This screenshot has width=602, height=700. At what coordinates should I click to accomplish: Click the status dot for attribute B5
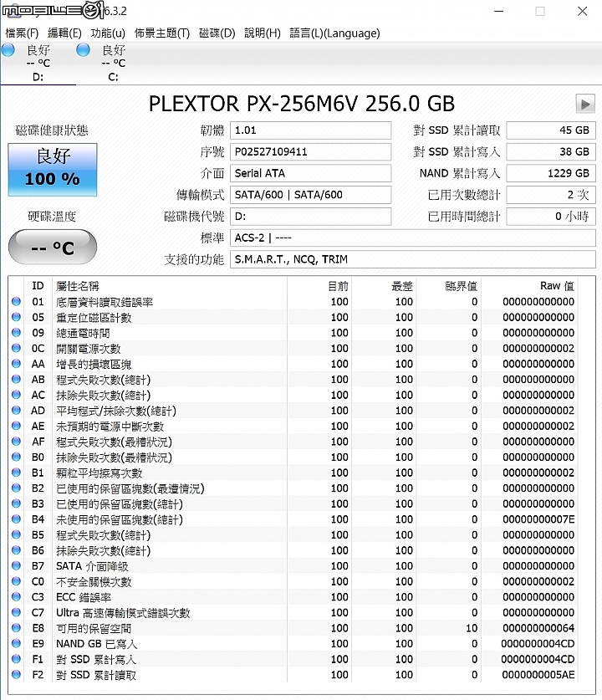coord(17,534)
